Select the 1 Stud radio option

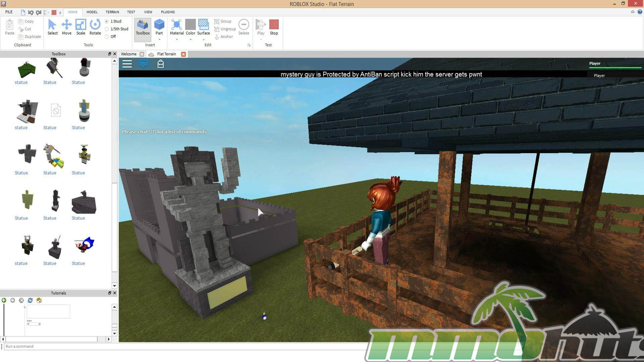pyautogui.click(x=107, y=21)
